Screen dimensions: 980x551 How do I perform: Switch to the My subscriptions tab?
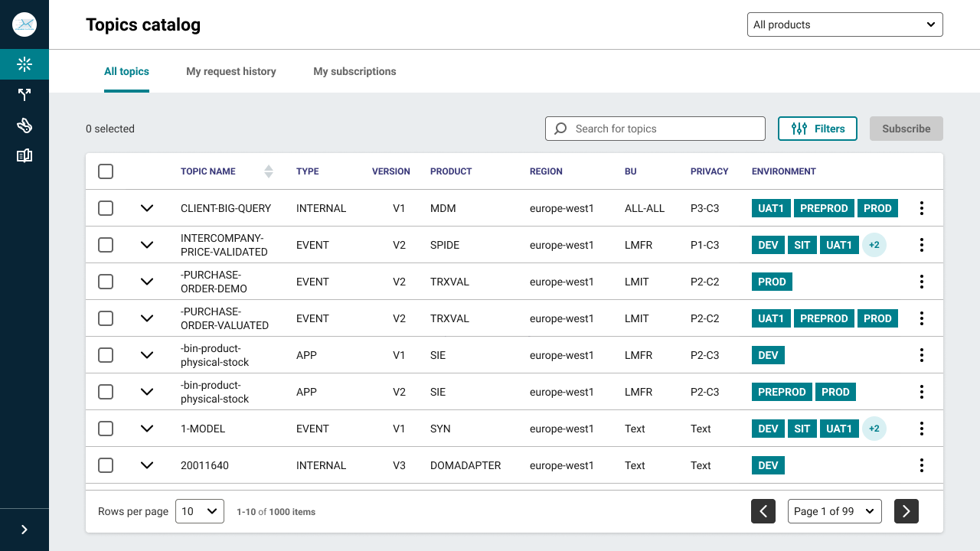click(x=354, y=71)
